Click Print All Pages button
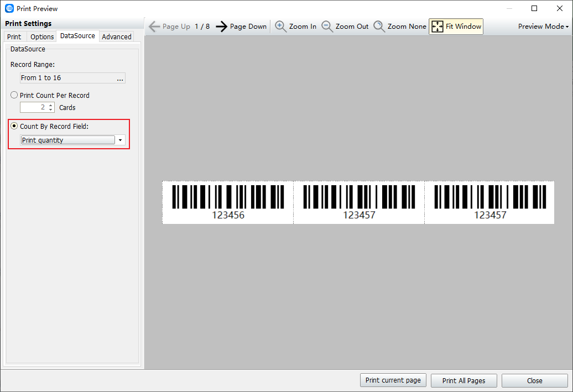Viewport: 573px width, 392px height. 463,381
